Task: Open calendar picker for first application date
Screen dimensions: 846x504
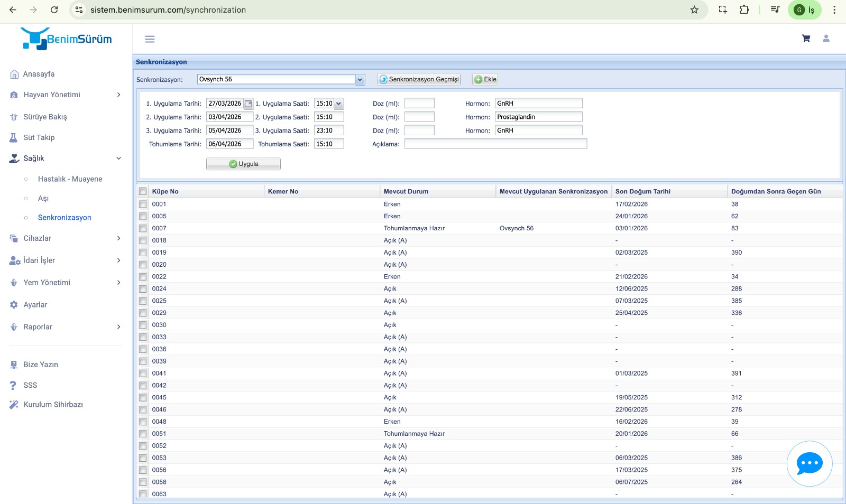Action: [x=248, y=104]
